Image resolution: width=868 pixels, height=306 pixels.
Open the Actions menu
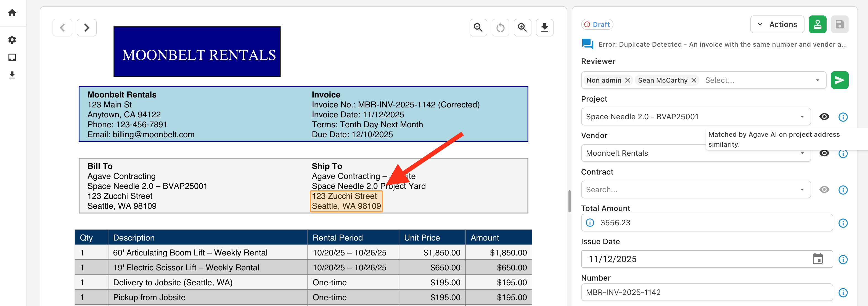point(777,24)
